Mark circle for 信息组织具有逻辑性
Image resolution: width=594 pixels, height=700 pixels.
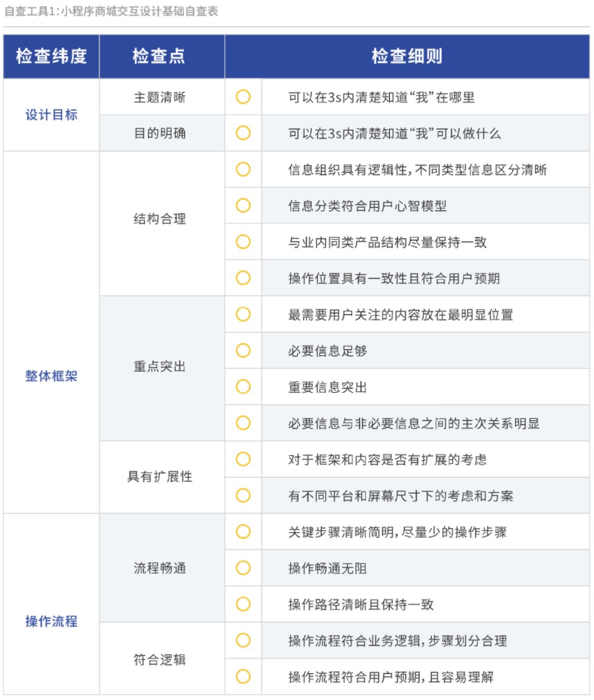coord(243,169)
